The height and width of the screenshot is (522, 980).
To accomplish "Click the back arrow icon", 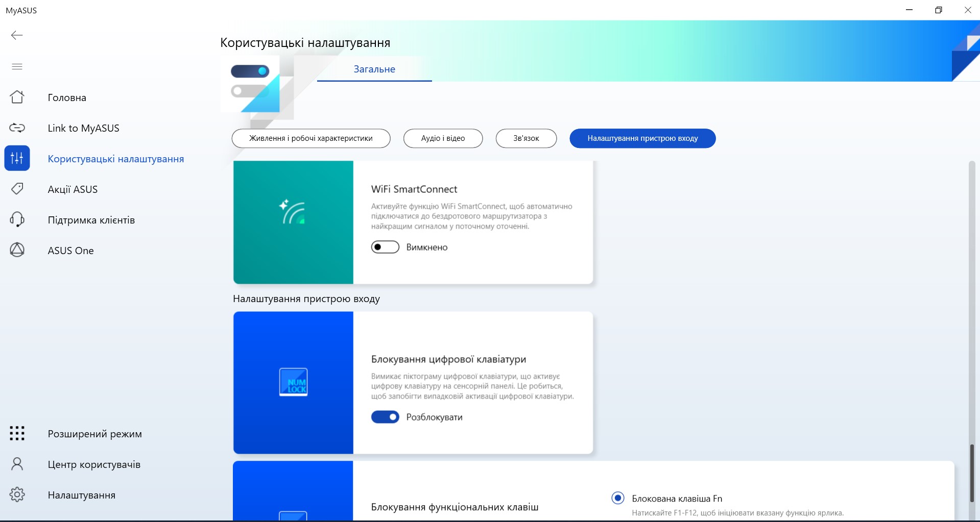I will tap(17, 35).
